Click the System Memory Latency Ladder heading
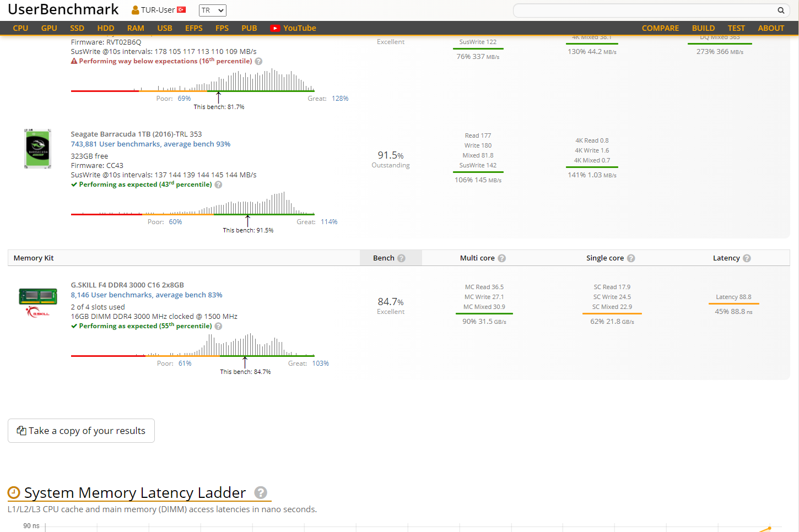Image resolution: width=799 pixels, height=532 pixels. pos(135,493)
